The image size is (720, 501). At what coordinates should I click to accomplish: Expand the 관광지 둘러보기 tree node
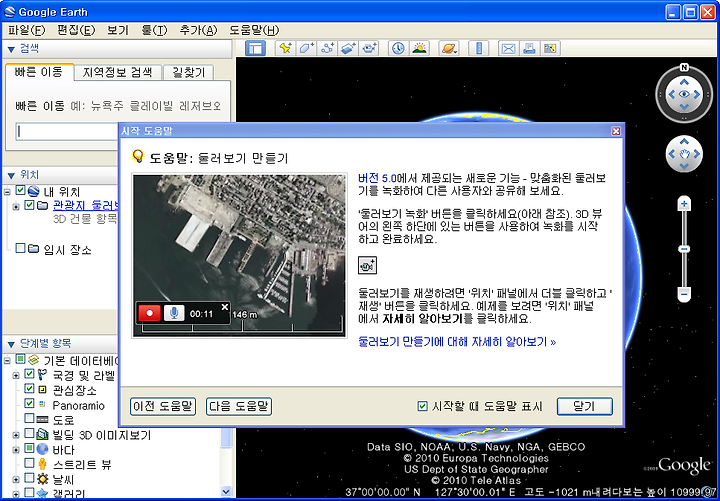[16, 207]
